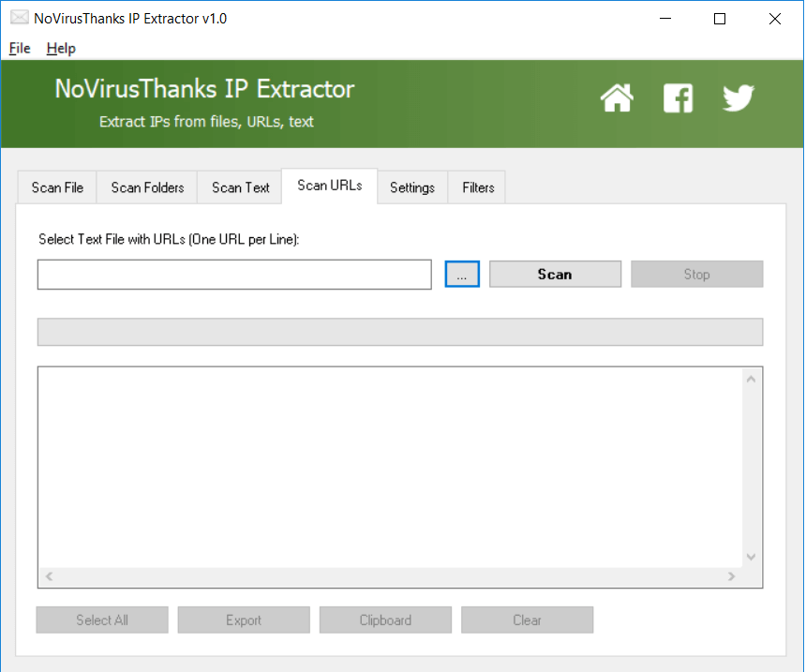Select the Scan URLs tab
Screen dimensions: 806x672
(330, 186)
